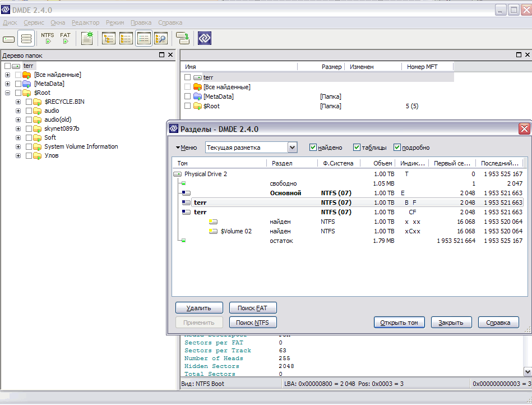Click the Открыть том button

(399, 323)
